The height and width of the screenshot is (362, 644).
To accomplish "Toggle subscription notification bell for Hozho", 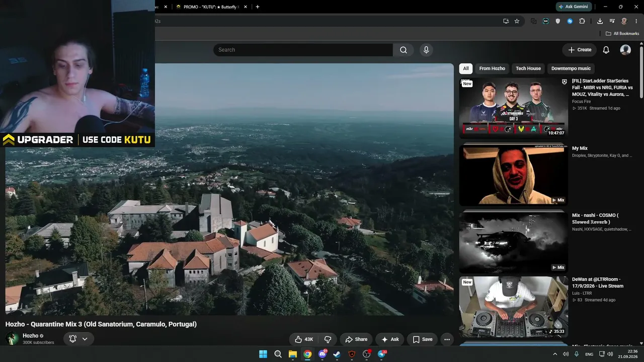I will click(x=72, y=339).
